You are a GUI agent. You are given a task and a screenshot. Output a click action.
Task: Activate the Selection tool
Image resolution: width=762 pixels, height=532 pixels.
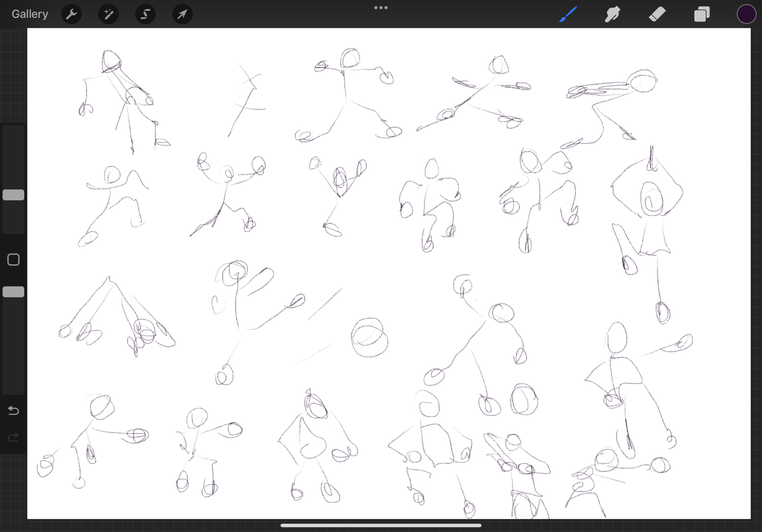click(145, 14)
